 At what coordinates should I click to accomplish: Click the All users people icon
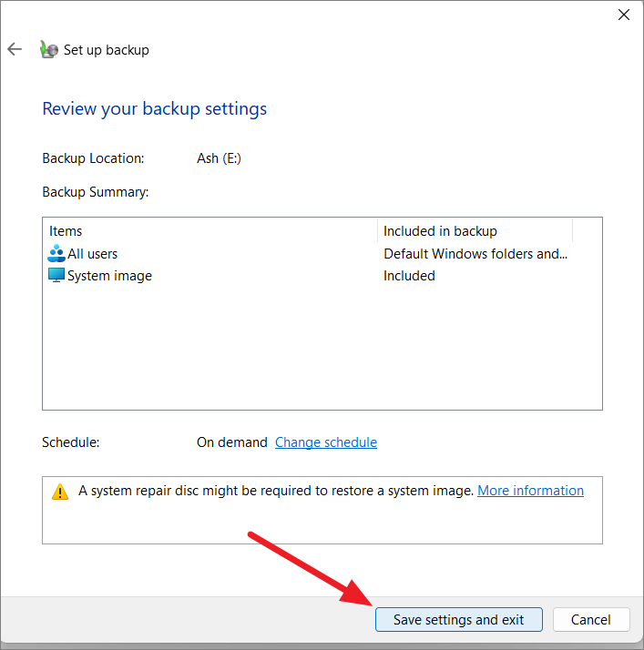point(56,253)
